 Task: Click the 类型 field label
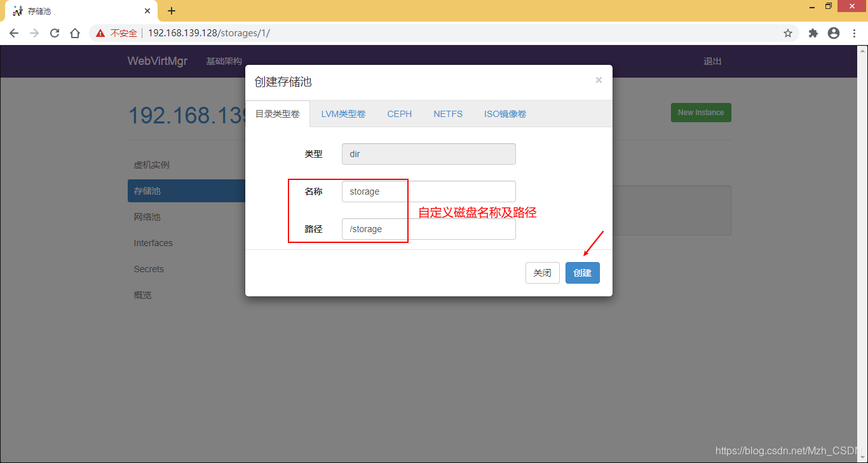313,154
